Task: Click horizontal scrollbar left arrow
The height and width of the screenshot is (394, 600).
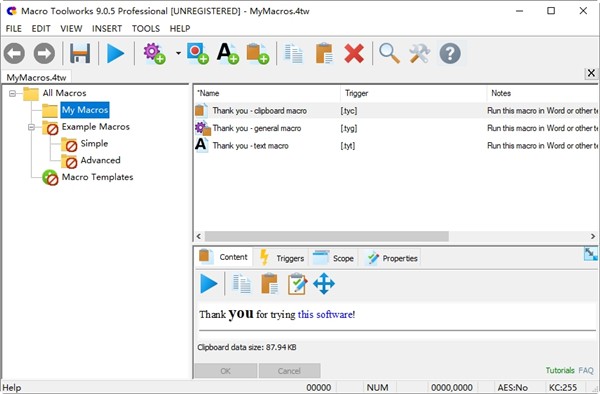Action: point(199,236)
